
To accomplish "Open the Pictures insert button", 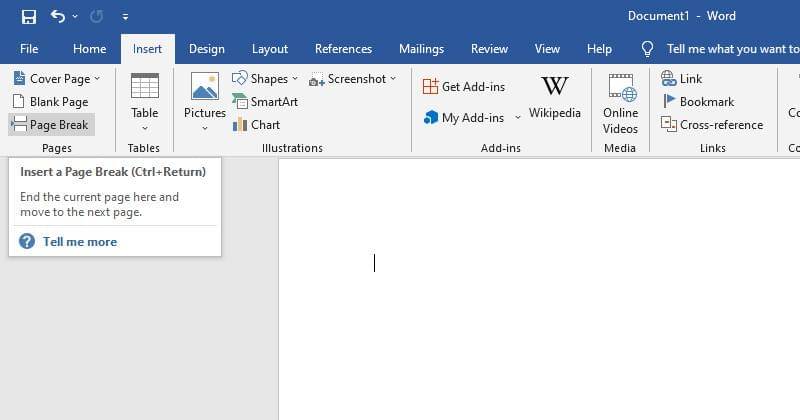I will click(205, 102).
